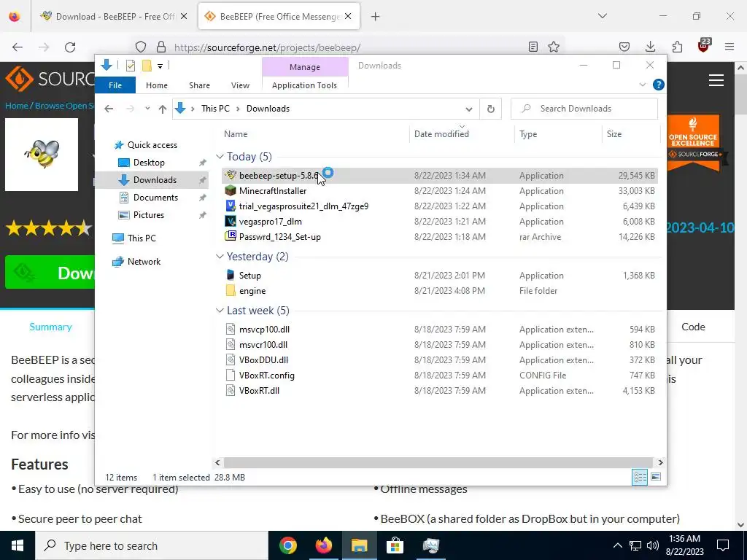Click Summary tab on SourceForge page

pyautogui.click(x=50, y=327)
